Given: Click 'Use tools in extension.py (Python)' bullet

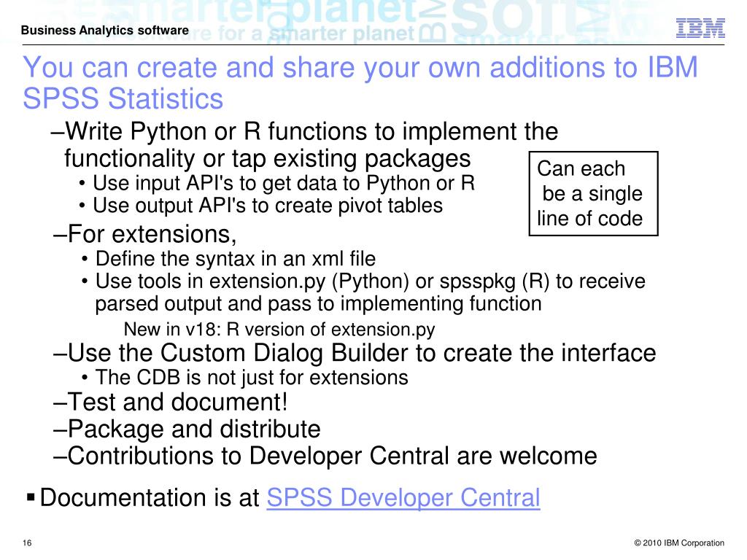Looking at the screenshot, I should (363, 281).
